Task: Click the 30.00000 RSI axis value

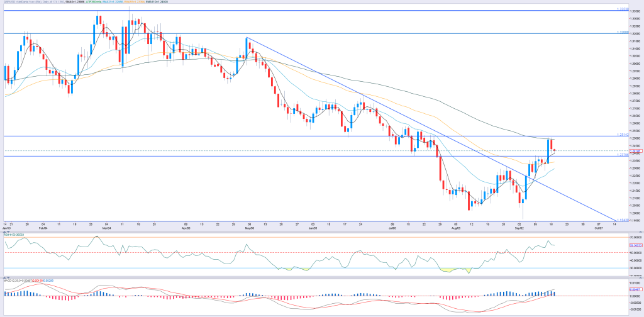Action: pyautogui.click(x=636, y=268)
